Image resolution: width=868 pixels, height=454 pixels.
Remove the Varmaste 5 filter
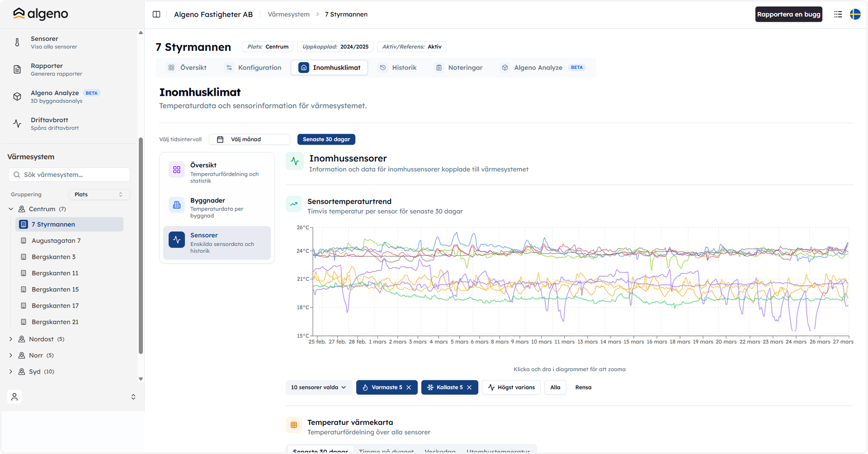click(409, 387)
